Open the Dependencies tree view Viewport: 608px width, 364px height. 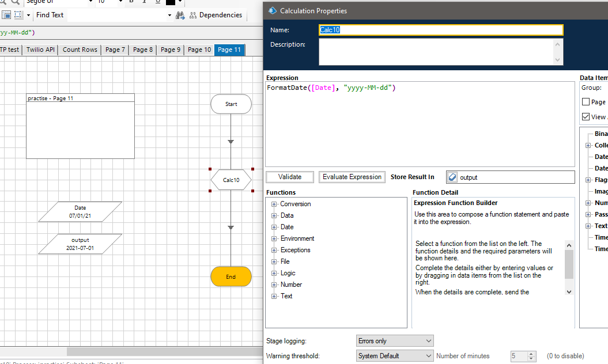click(216, 15)
